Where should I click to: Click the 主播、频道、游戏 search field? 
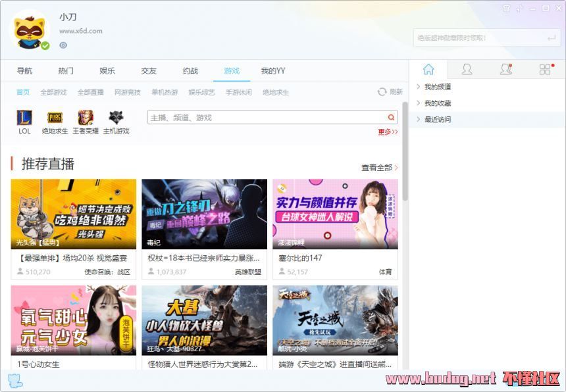(x=267, y=118)
